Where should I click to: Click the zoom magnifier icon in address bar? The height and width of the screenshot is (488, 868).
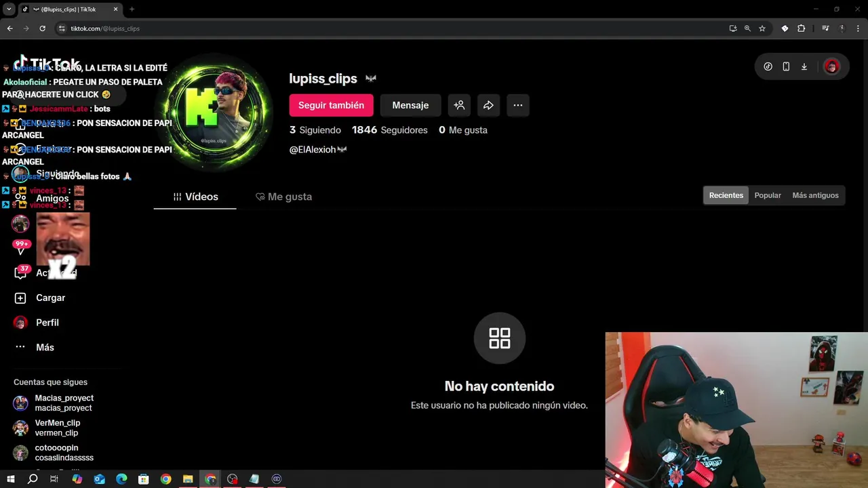(x=747, y=28)
